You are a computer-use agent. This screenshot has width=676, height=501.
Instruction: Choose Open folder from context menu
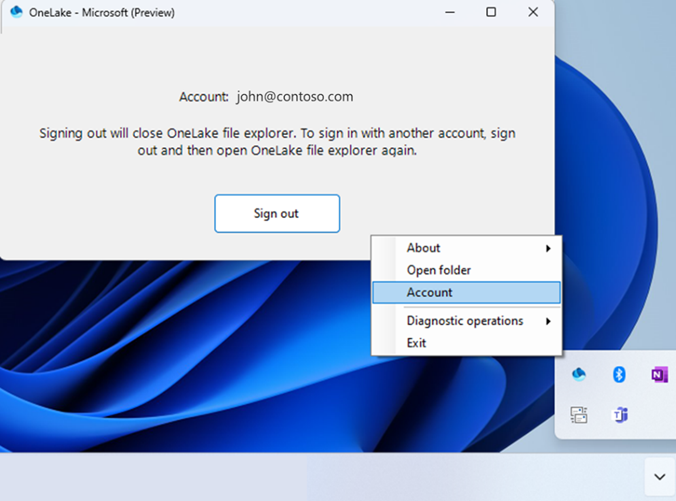pyautogui.click(x=466, y=270)
